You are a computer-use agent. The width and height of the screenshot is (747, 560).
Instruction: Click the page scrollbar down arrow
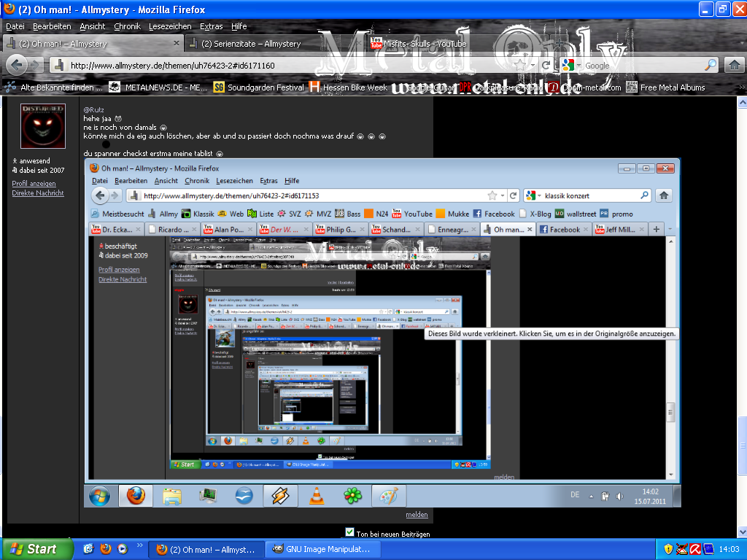[742, 532]
